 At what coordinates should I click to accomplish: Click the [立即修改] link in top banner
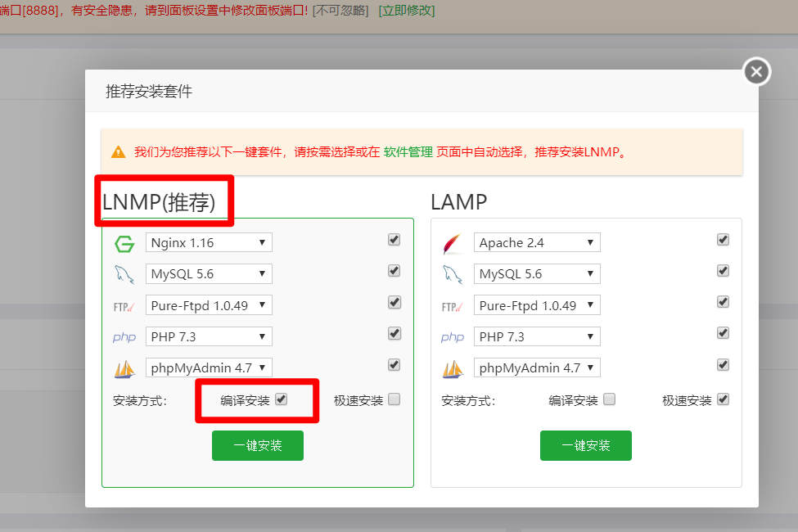pyautogui.click(x=407, y=11)
